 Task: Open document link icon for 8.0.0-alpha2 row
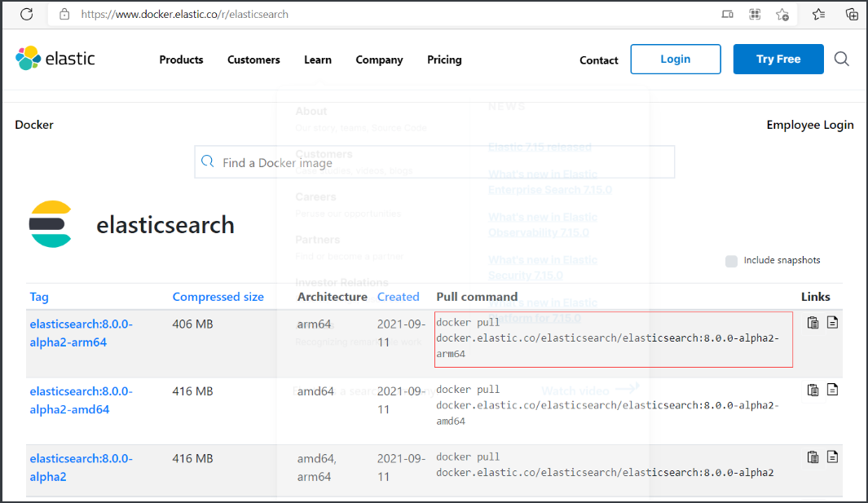833,457
